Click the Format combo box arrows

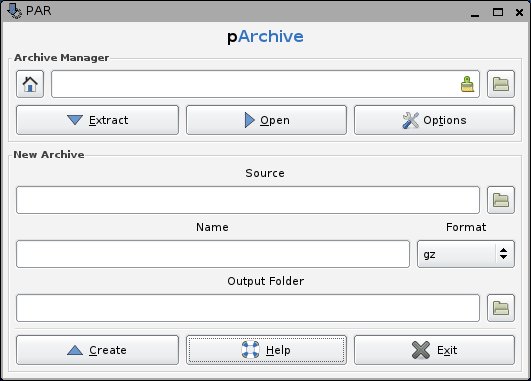click(504, 254)
